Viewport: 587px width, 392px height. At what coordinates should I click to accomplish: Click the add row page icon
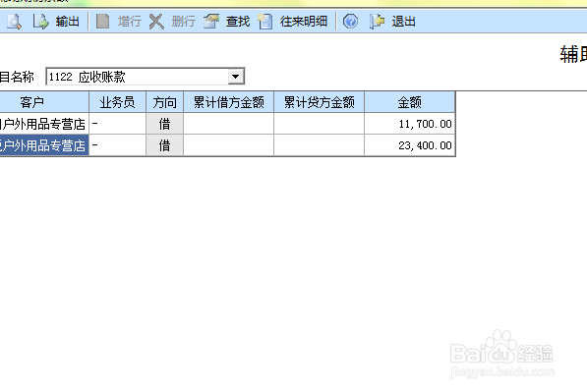click(x=102, y=22)
